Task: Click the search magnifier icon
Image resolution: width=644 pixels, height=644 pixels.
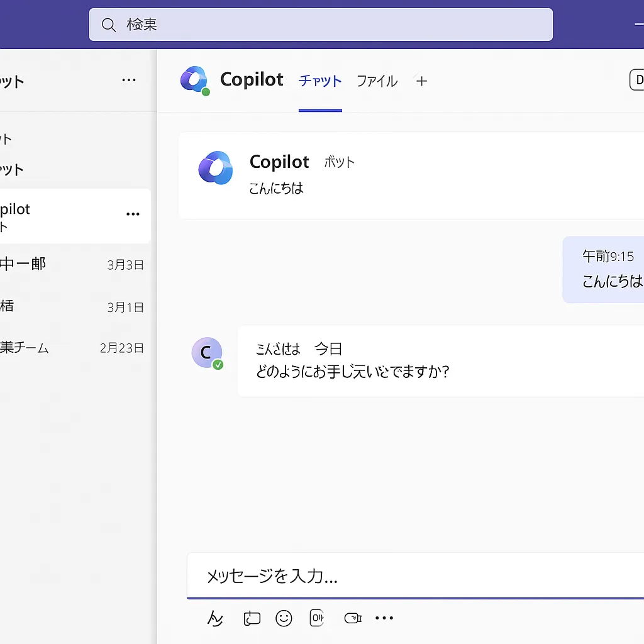Action: click(x=109, y=25)
